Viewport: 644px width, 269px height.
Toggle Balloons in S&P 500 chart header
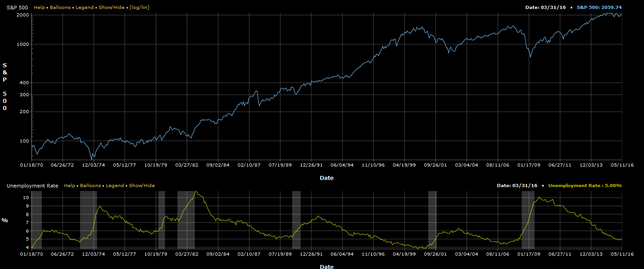[59, 8]
